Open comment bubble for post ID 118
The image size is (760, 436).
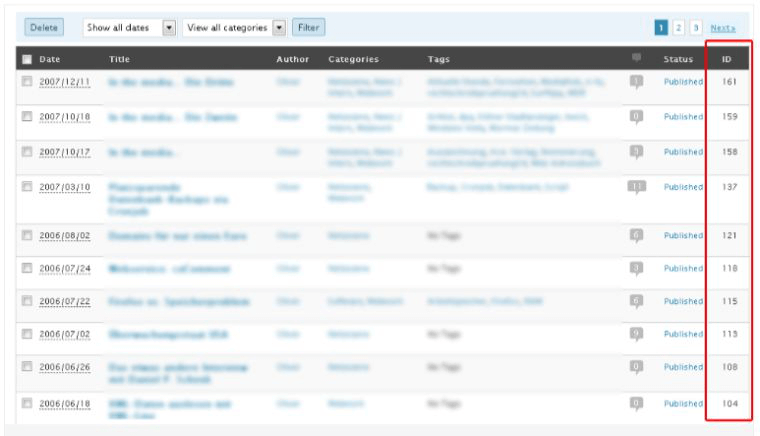[x=636, y=268]
